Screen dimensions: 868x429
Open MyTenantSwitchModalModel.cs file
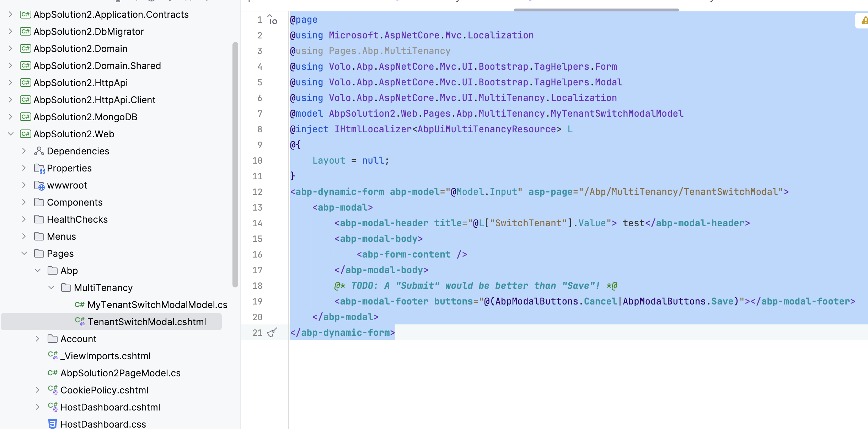pyautogui.click(x=157, y=305)
